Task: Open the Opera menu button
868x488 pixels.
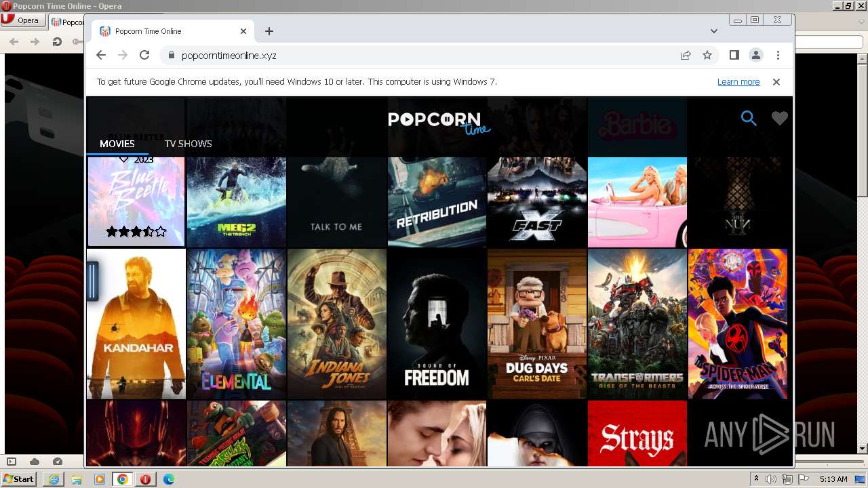Action: click(x=22, y=20)
